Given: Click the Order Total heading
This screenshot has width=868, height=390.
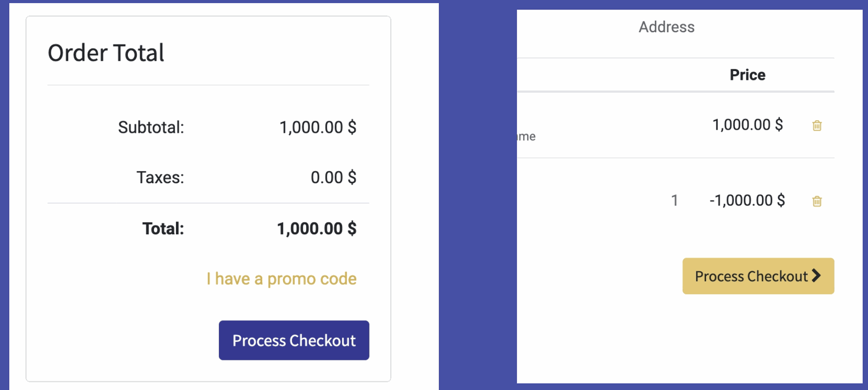Looking at the screenshot, I should 106,53.
